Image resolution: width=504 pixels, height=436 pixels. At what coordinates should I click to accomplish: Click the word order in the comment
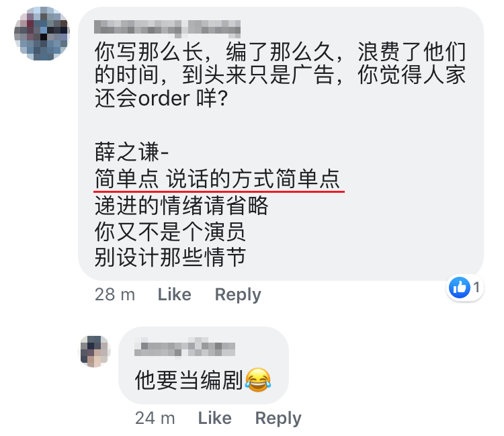coord(164,98)
